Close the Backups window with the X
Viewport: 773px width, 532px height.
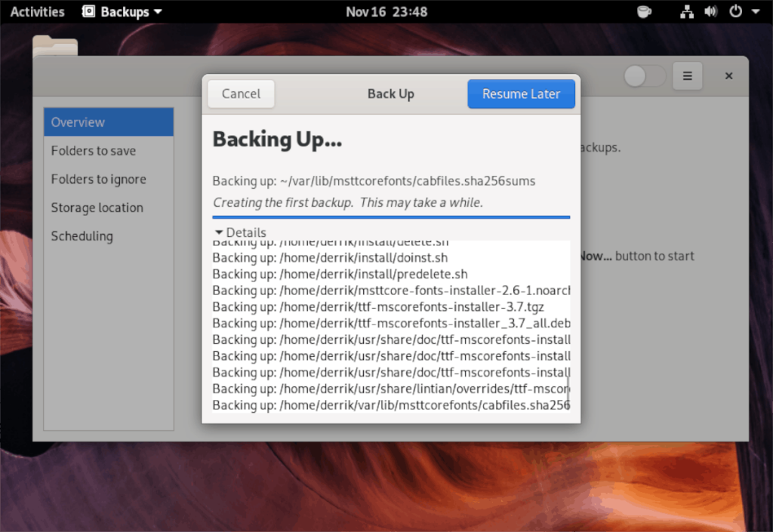click(x=728, y=75)
